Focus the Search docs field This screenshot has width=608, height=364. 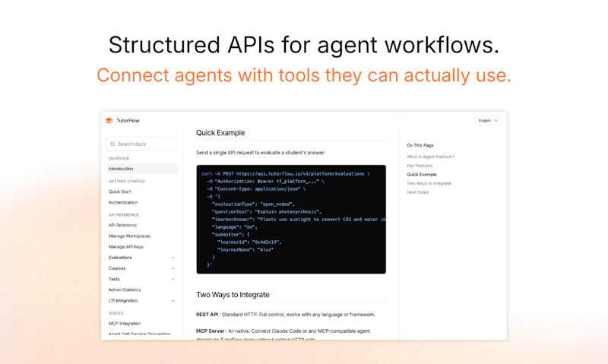pos(142,144)
